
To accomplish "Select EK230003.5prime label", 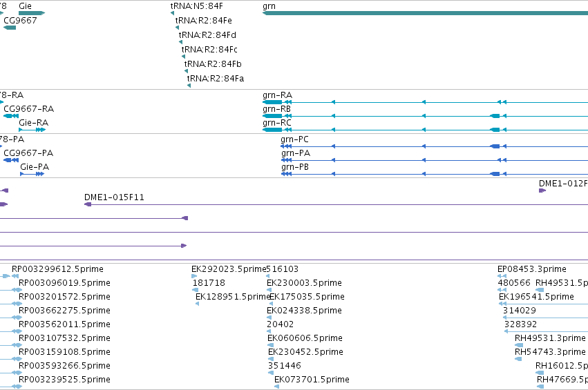I will [304, 283].
